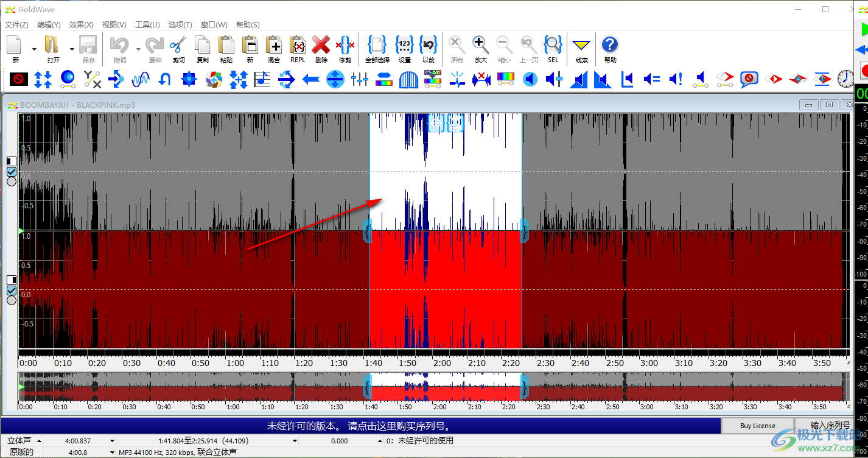Click the left channel round button
The image size is (868, 458).
point(12,181)
